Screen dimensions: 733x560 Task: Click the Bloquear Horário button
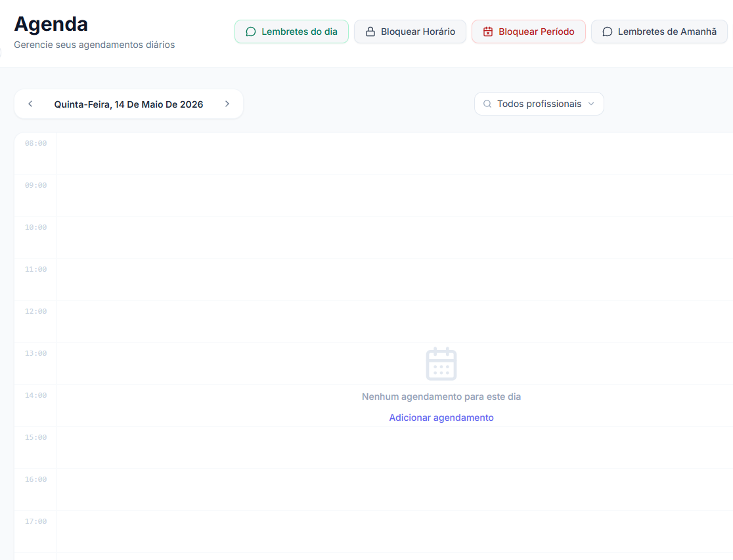pos(410,32)
